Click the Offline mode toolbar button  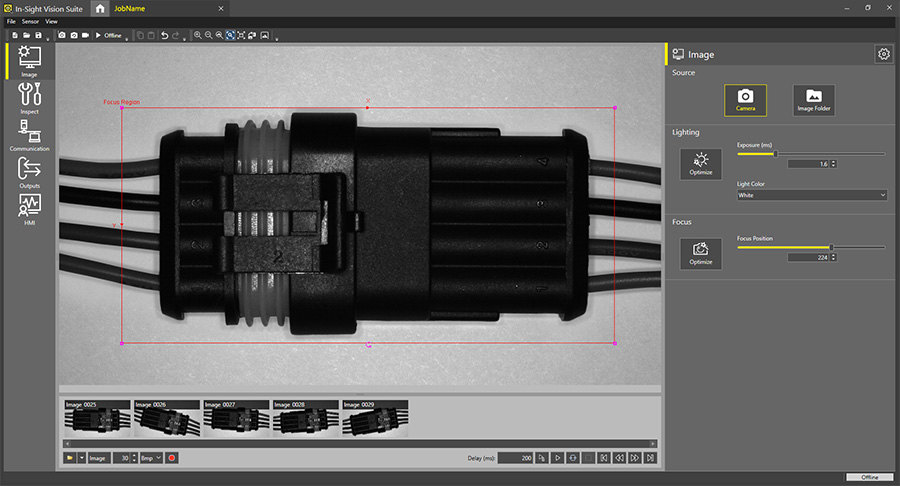pos(108,35)
